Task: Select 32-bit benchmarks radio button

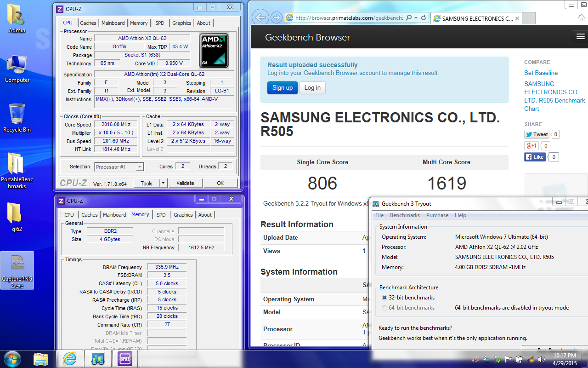Action: point(384,298)
